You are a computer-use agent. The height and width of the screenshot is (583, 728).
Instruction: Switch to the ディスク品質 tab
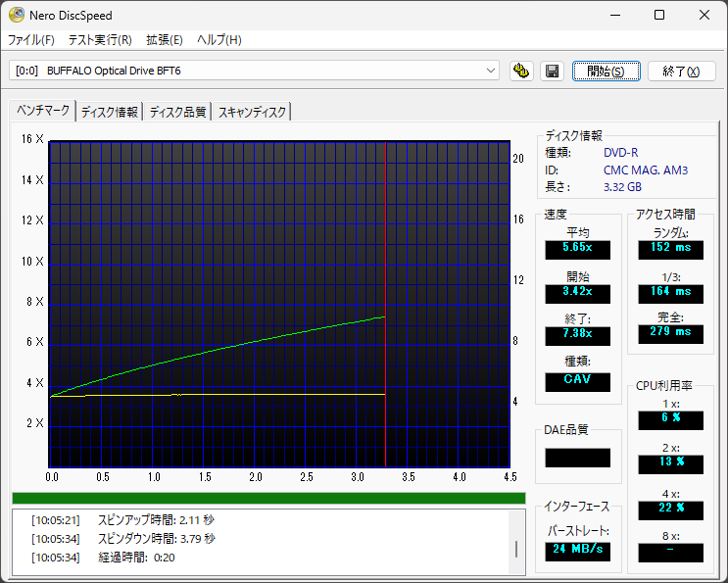177,112
